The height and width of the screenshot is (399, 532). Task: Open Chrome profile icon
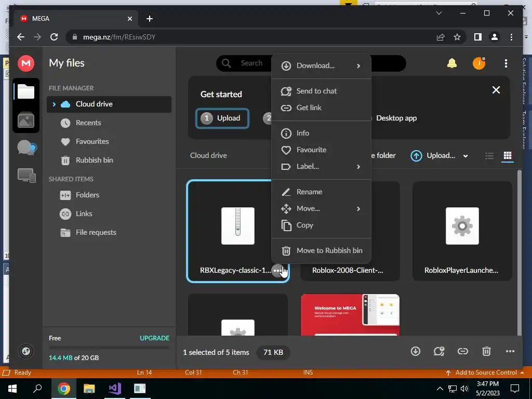(x=495, y=37)
